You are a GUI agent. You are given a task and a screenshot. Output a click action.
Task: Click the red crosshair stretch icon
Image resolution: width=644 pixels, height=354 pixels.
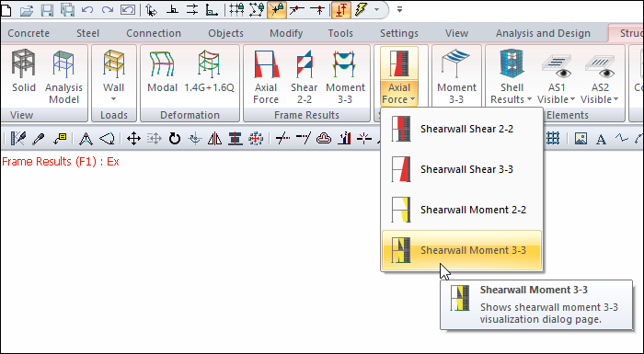point(256,139)
